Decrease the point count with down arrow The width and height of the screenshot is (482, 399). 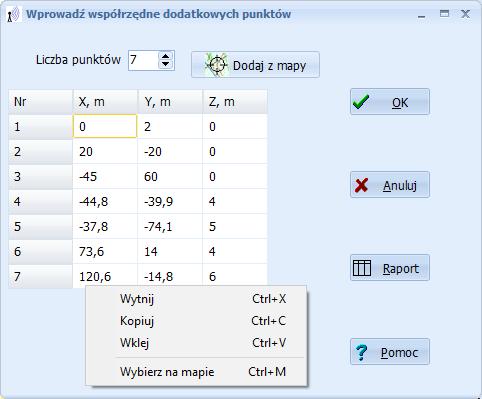pos(165,64)
